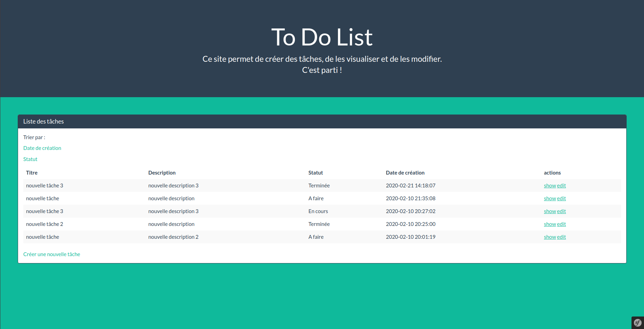The height and width of the screenshot is (329, 644).
Task: Open the Symfony debug toolbar icon
Action: [x=638, y=323]
